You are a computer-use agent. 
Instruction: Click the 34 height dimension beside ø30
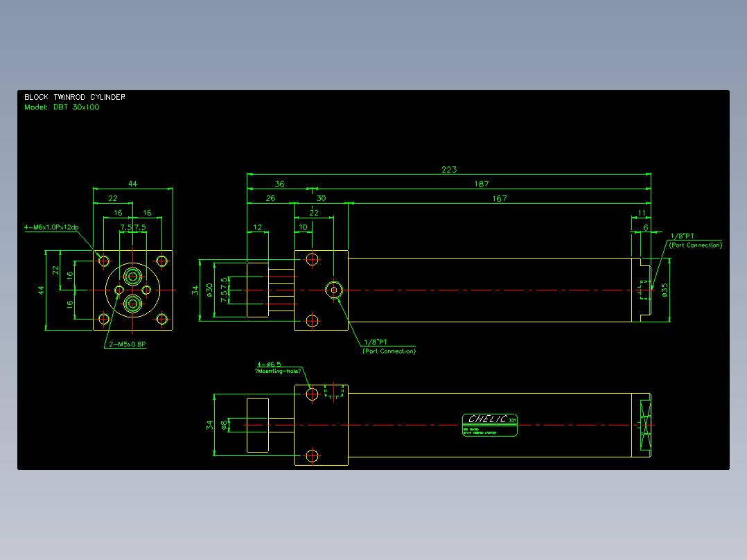click(195, 290)
